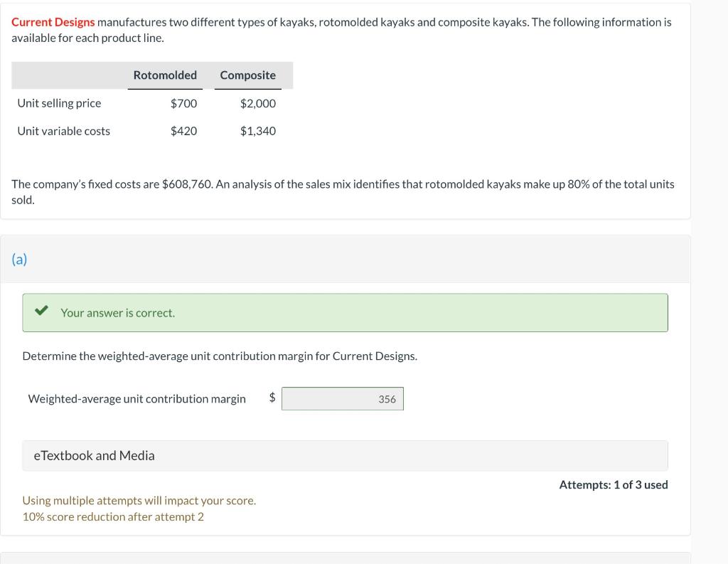Expand the eTextbook and Media section
This screenshot has height=564, width=728.
pos(94,456)
